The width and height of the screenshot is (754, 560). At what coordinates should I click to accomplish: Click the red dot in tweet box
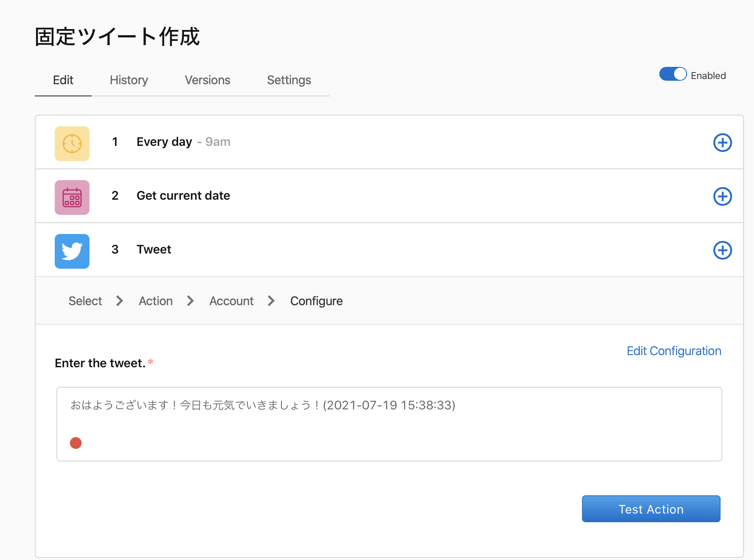76,443
